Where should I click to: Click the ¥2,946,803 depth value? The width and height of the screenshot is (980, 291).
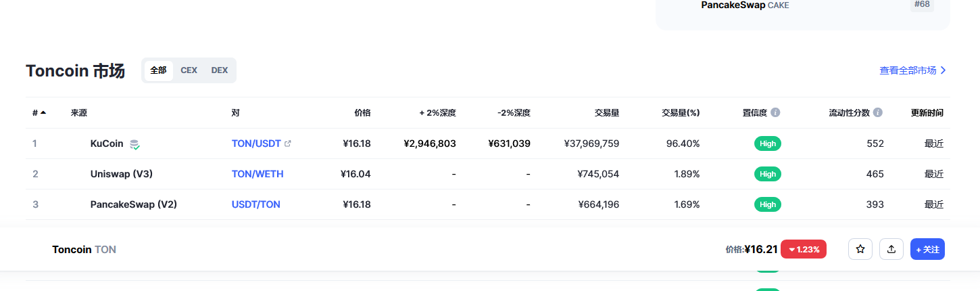[430, 143]
